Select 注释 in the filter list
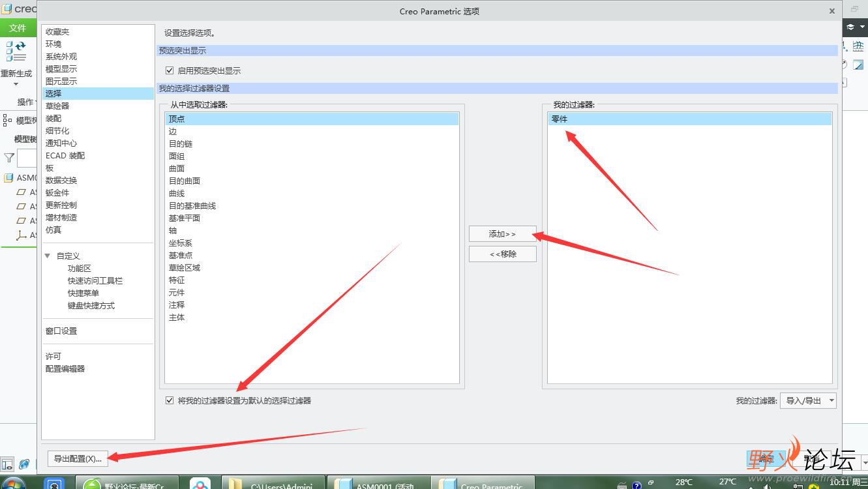This screenshot has height=489, width=868. [x=312, y=304]
